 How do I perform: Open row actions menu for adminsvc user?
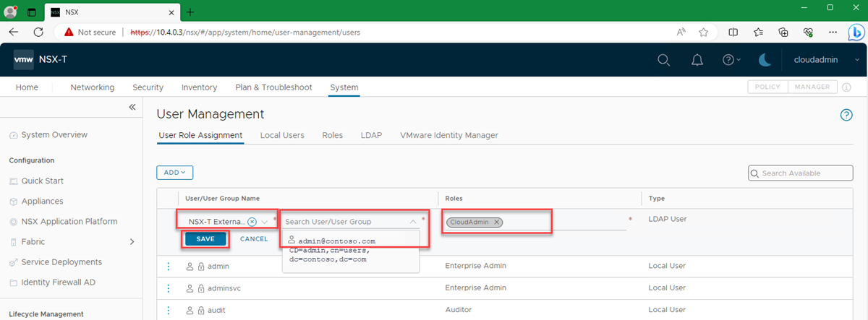pyautogui.click(x=169, y=288)
